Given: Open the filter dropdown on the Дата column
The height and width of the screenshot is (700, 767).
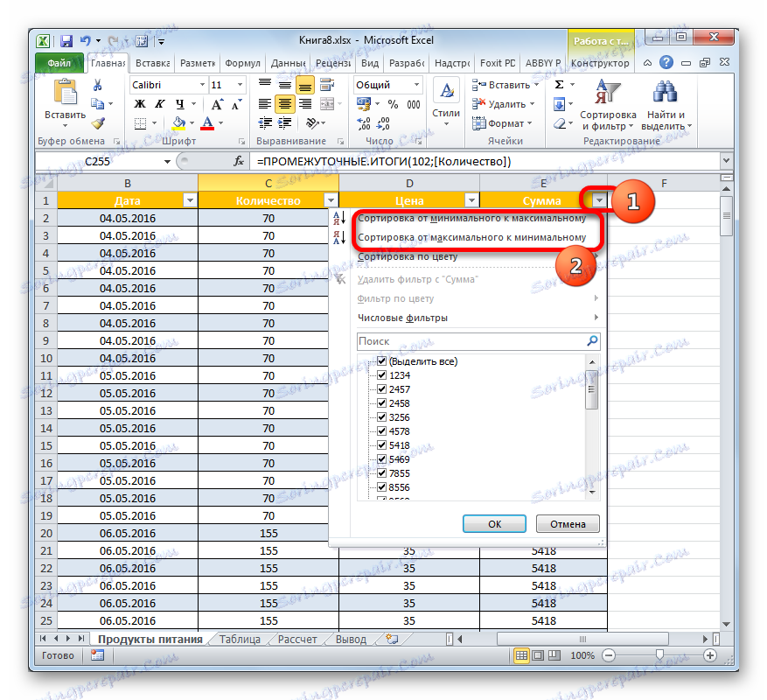Looking at the screenshot, I should tap(191, 200).
